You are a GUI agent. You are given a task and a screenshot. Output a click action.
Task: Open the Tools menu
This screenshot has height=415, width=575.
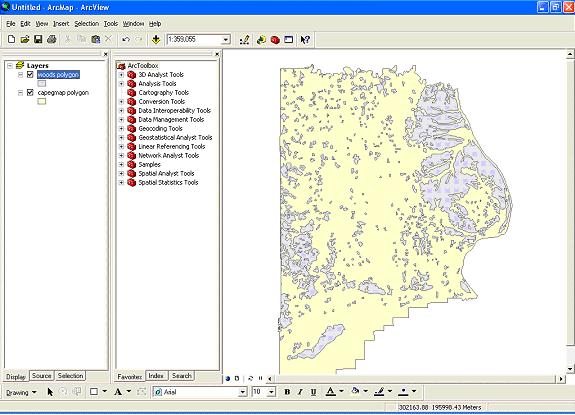110,23
